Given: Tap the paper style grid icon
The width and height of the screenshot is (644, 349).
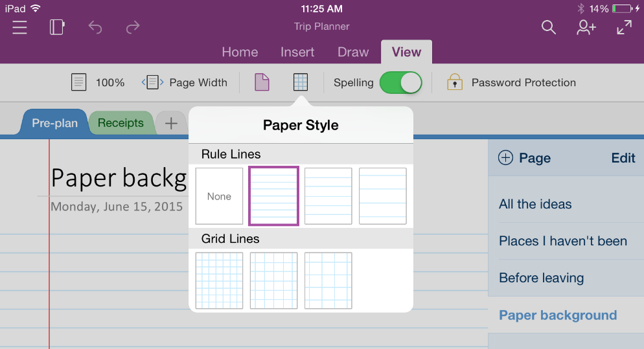Looking at the screenshot, I should click(301, 82).
